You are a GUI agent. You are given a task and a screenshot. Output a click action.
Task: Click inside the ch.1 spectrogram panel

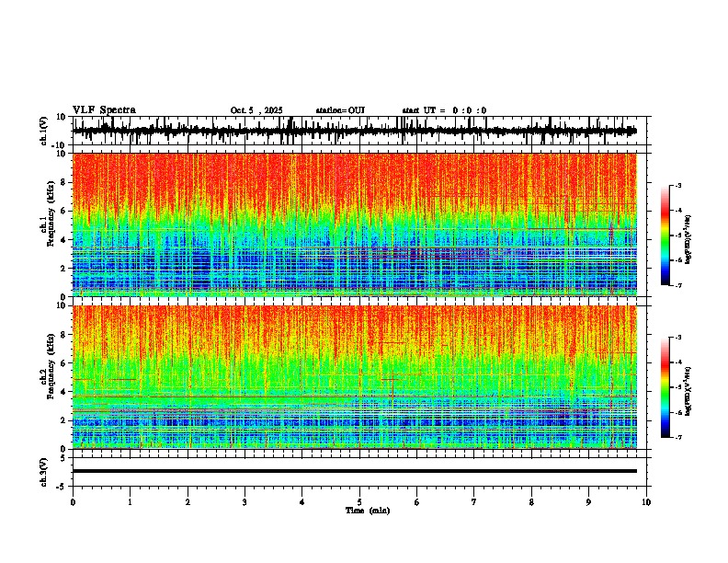click(x=354, y=224)
